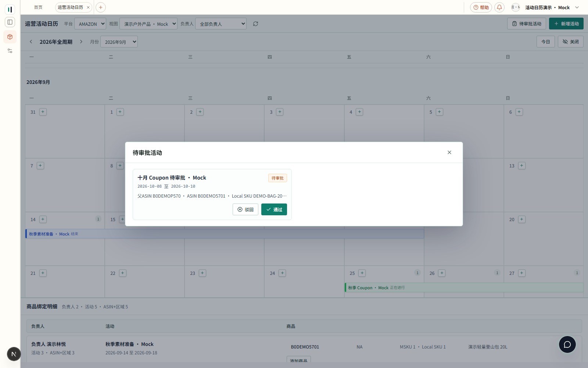Image resolution: width=588 pixels, height=368 pixels.
Task: Open the 秋季 Coupon event bar
Action: (x=464, y=287)
